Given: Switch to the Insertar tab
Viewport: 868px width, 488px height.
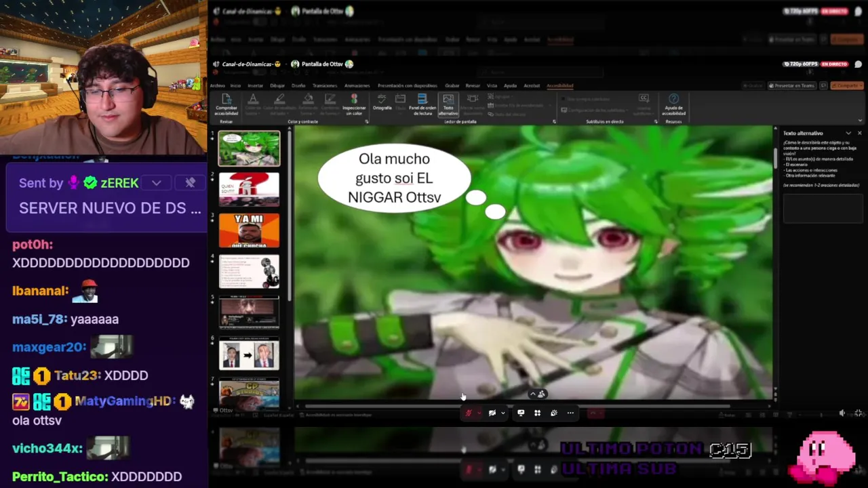Looking at the screenshot, I should [255, 85].
